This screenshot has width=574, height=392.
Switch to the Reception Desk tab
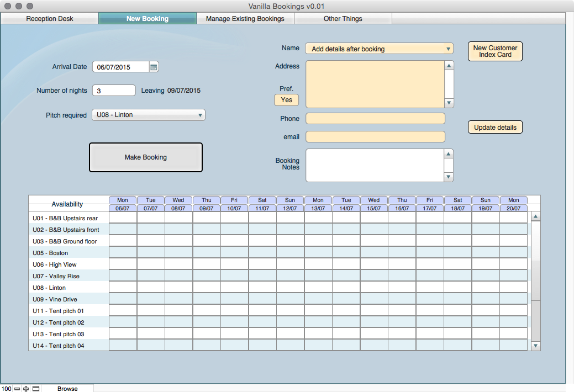click(x=50, y=19)
